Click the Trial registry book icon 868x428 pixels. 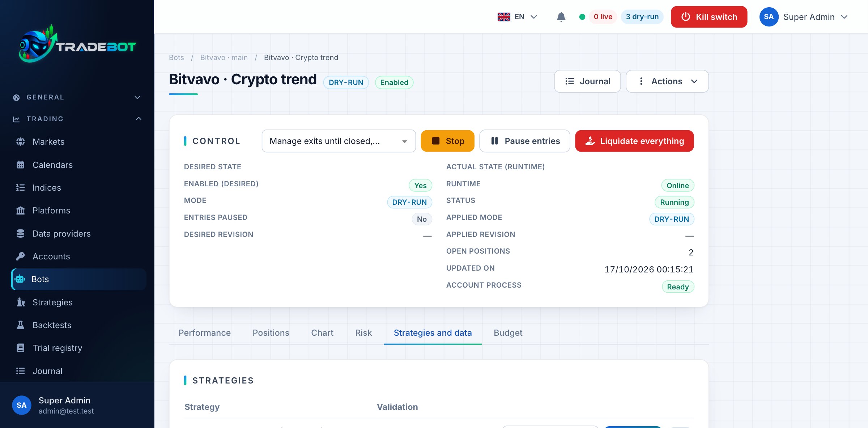21,348
